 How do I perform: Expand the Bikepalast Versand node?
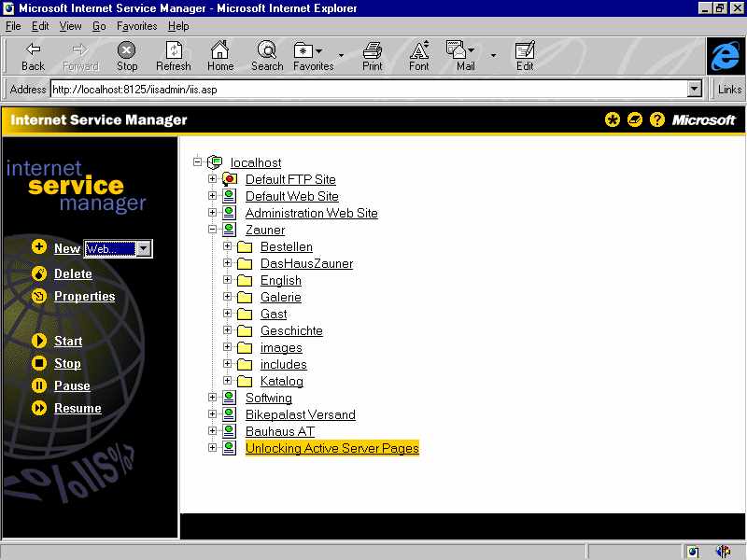tap(213, 413)
